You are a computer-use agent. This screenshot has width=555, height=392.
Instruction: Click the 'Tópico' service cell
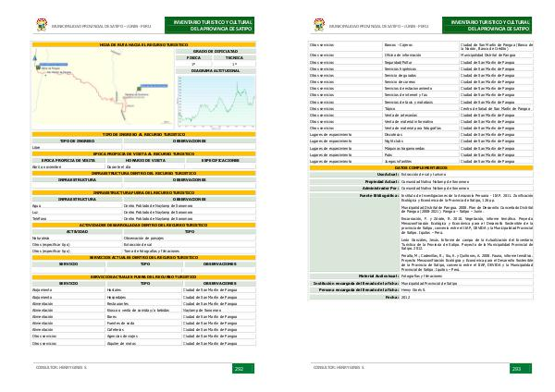421,108
